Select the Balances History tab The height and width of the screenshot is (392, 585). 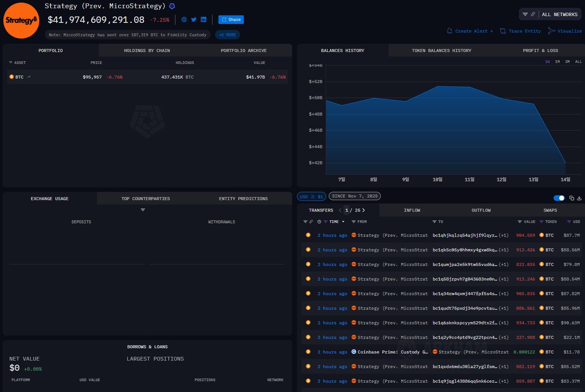tap(342, 50)
